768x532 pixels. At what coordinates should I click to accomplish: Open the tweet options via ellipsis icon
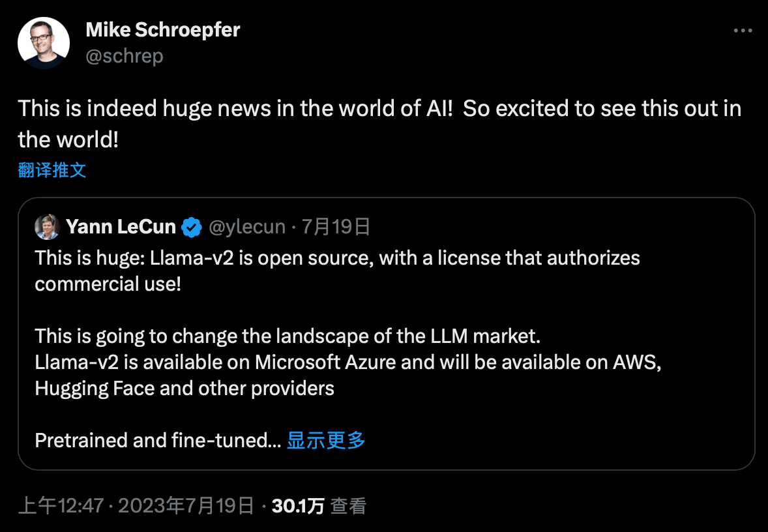(743, 29)
